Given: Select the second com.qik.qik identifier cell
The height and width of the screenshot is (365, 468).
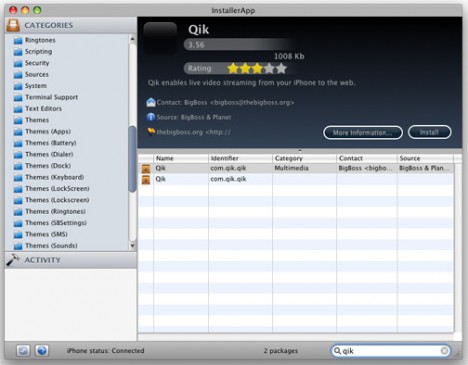Looking at the screenshot, I should (x=240, y=179).
